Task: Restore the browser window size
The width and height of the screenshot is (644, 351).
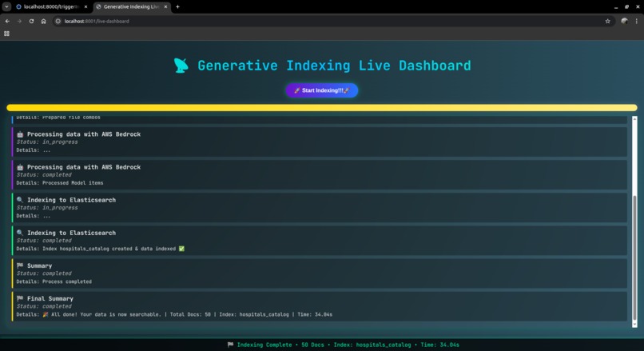Action: (x=626, y=6)
